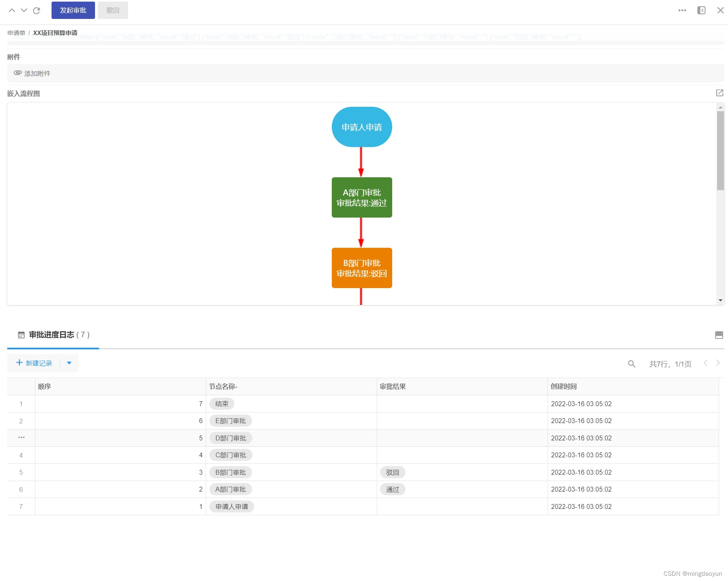
Task: Click the 通过 result tag
Action: (x=393, y=489)
